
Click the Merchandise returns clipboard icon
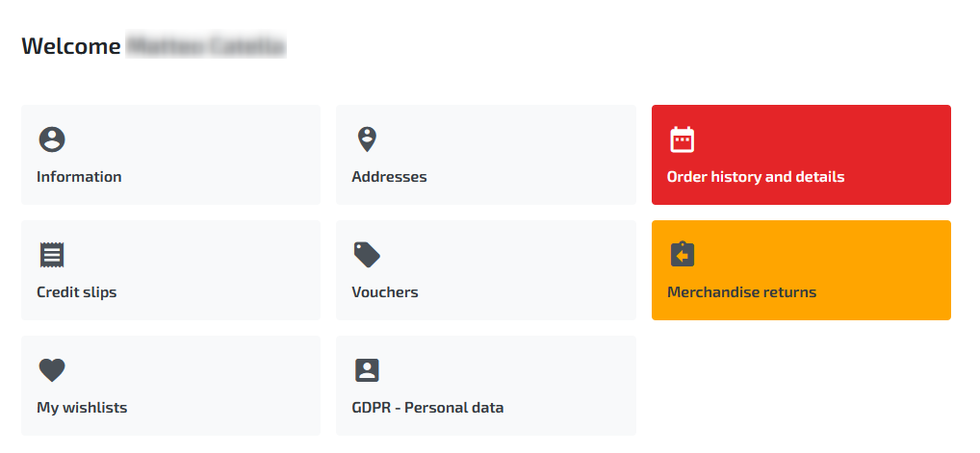point(682,254)
